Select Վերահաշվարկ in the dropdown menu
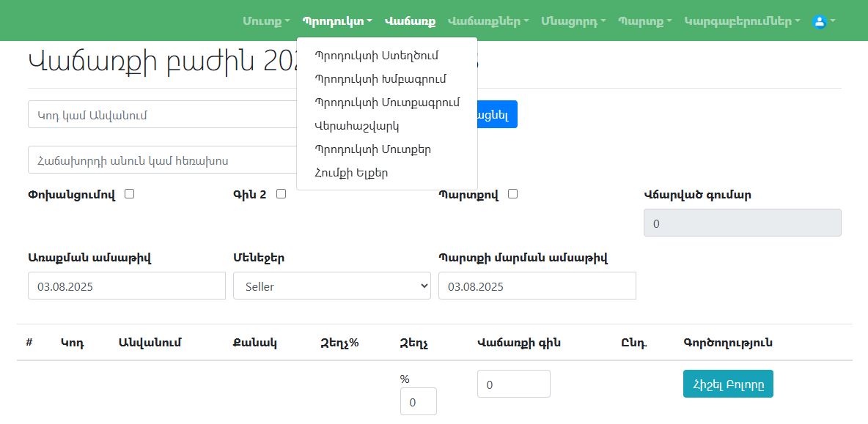This screenshot has height=424, width=868. (x=356, y=125)
